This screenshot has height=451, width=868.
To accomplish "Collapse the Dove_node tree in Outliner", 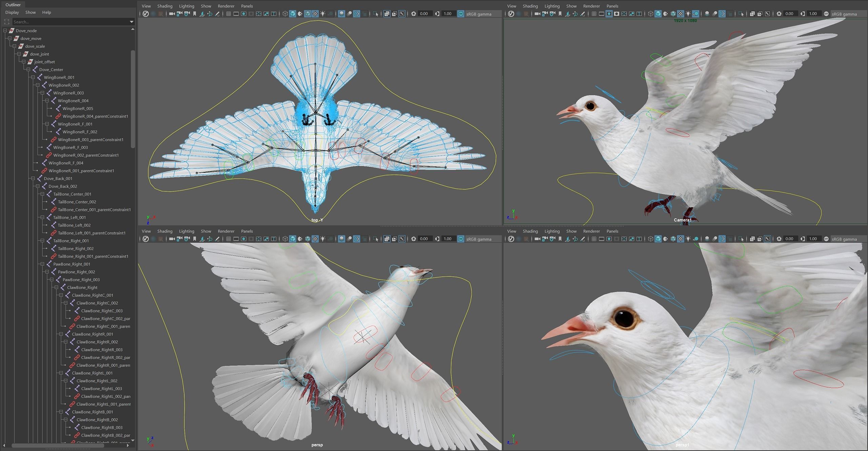I will pos(5,31).
